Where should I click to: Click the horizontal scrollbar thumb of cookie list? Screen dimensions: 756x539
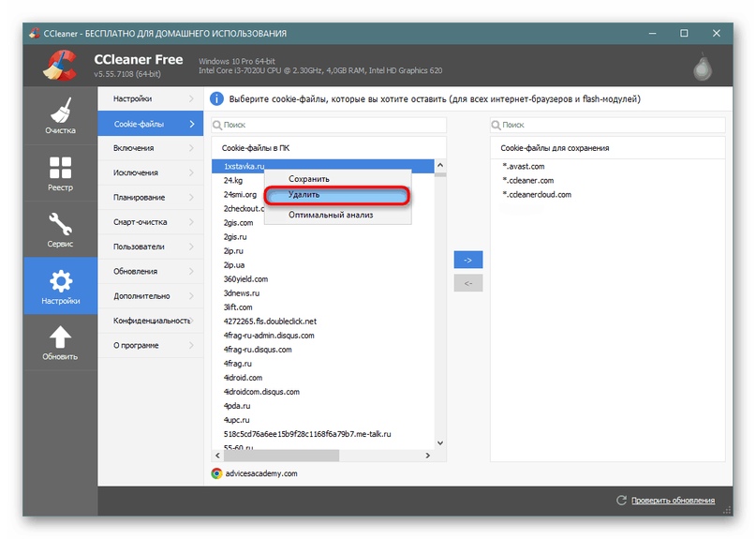281,456
